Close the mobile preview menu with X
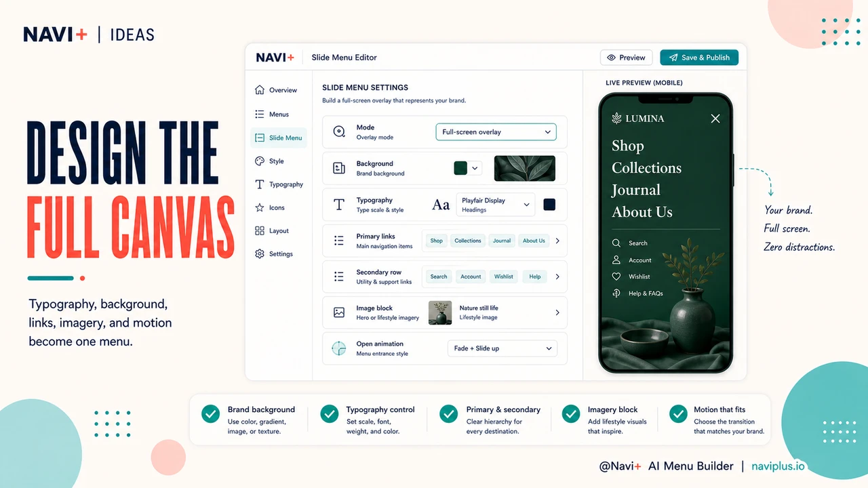868x488 pixels. tap(715, 119)
